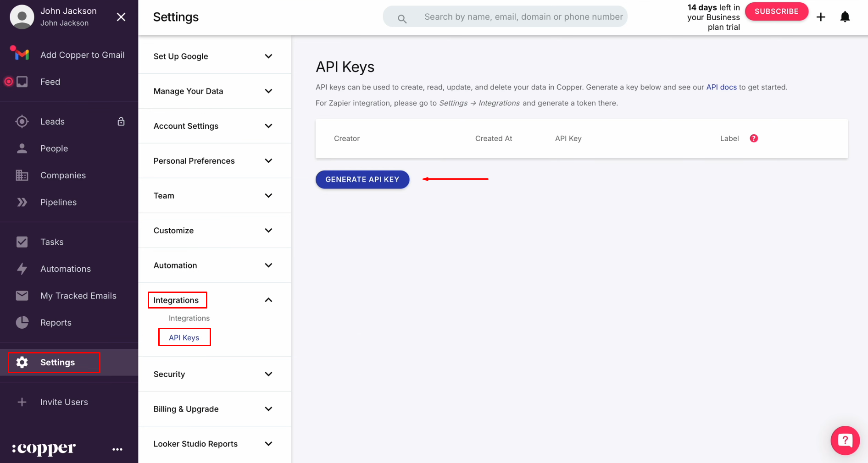Open Reports from sidebar
Viewport: 868px width, 463px height.
tap(56, 323)
